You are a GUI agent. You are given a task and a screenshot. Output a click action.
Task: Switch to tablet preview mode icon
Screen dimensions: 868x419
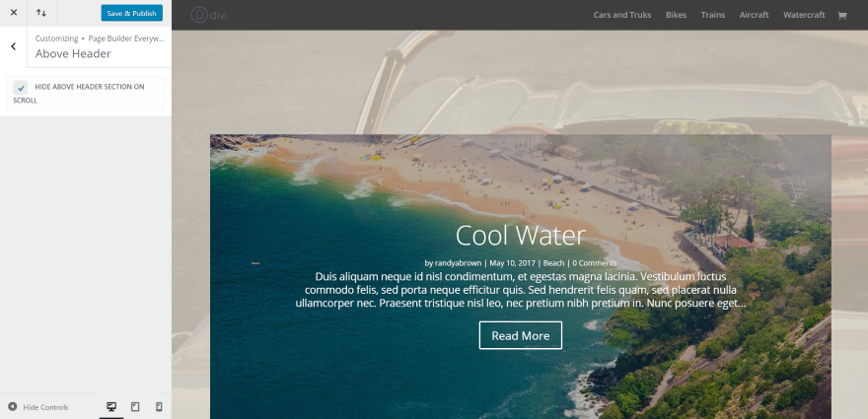135,407
